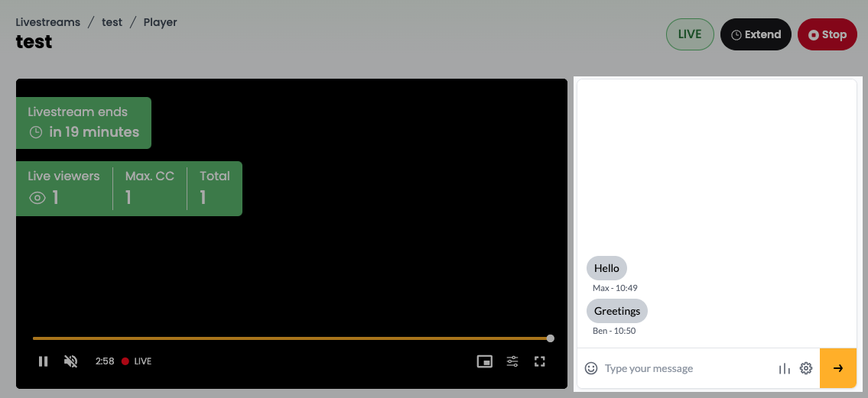The image size is (868, 398).
Task: Extend the livestream duration
Action: [756, 34]
